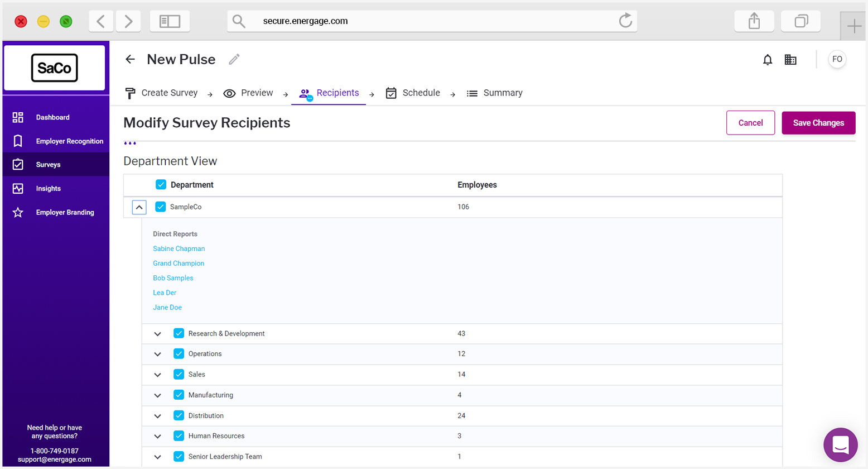
Task: Click the support@energage.com email
Action: click(x=54, y=460)
